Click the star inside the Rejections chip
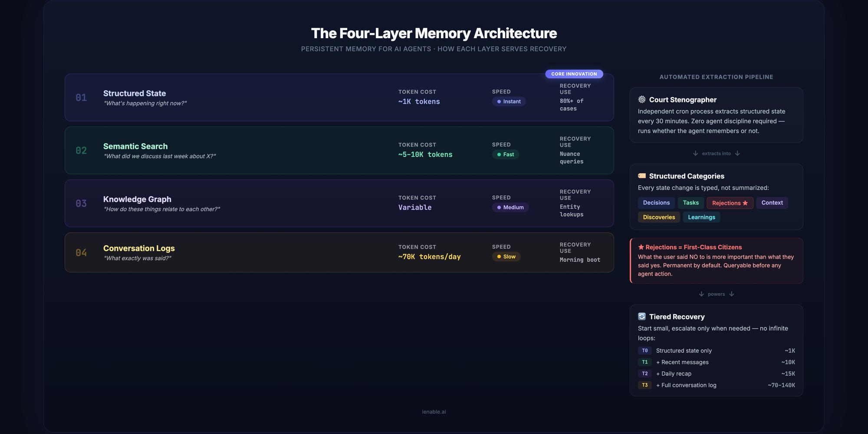868x434 pixels. tap(745, 203)
